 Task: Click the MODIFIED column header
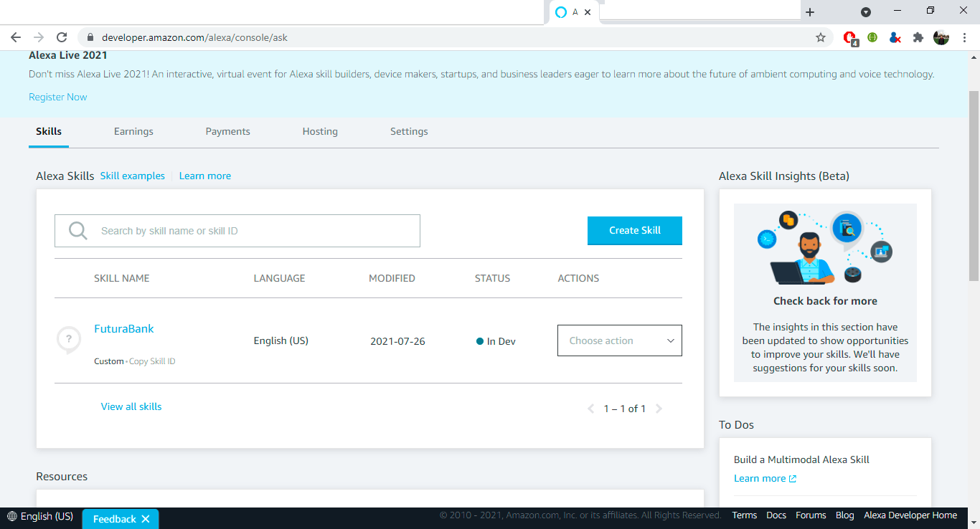coord(392,278)
